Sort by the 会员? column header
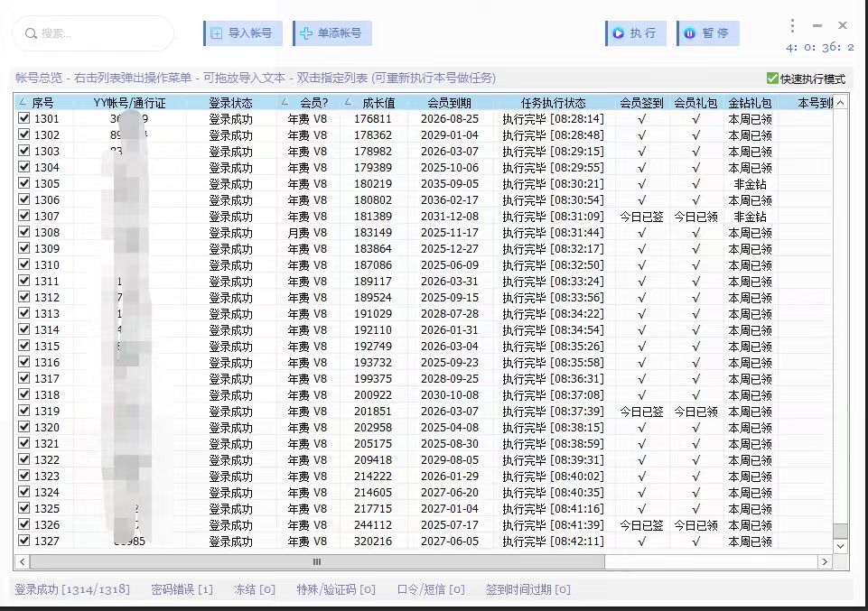The width and height of the screenshot is (868, 611). [x=308, y=103]
